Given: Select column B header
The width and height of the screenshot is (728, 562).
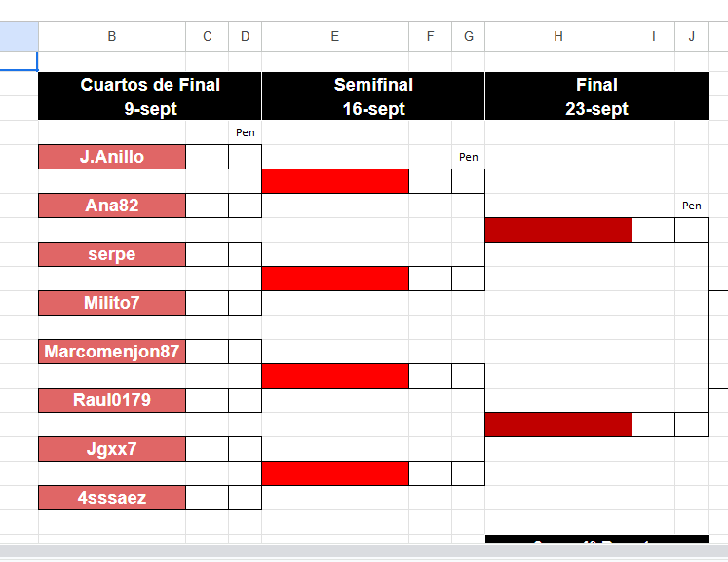Looking at the screenshot, I should [x=112, y=36].
